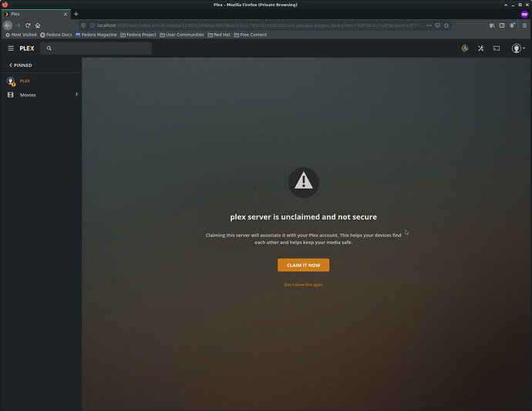The image size is (532, 411).
Task: Bookmark this page with star icon
Action: point(446,25)
